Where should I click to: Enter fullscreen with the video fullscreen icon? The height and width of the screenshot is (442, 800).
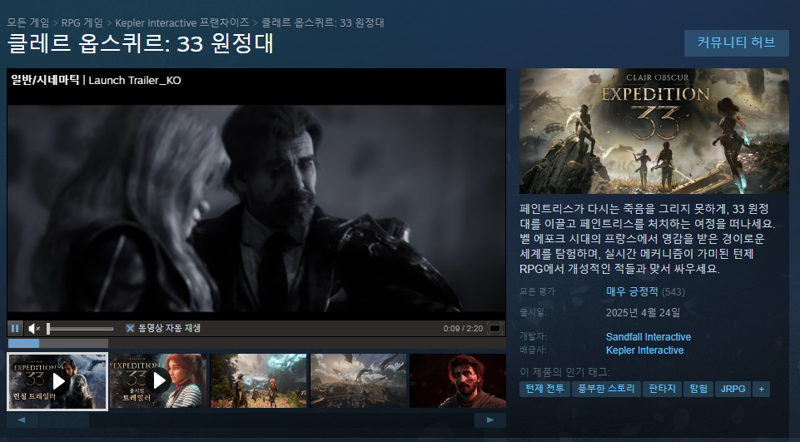pyautogui.click(x=495, y=328)
